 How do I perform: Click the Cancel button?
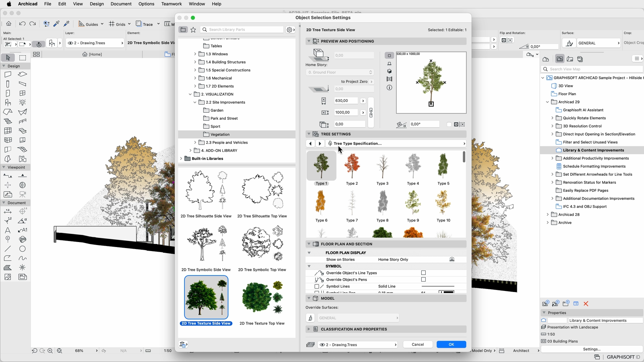(x=418, y=345)
